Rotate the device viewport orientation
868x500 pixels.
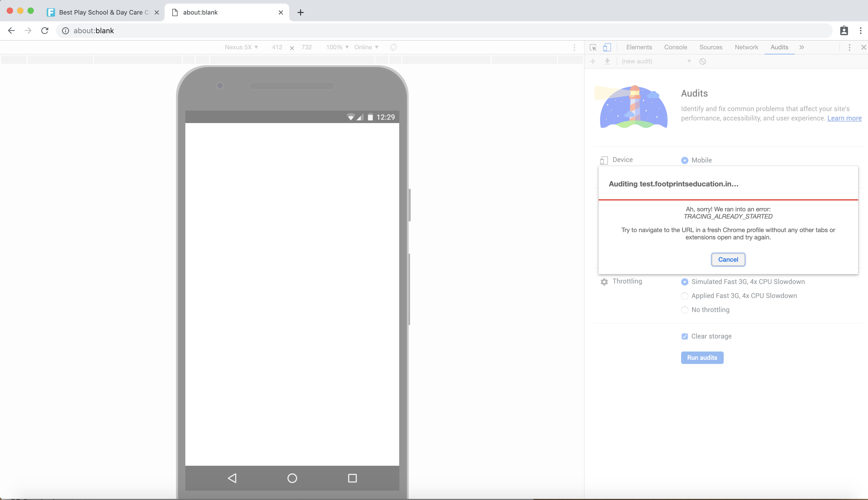point(394,47)
